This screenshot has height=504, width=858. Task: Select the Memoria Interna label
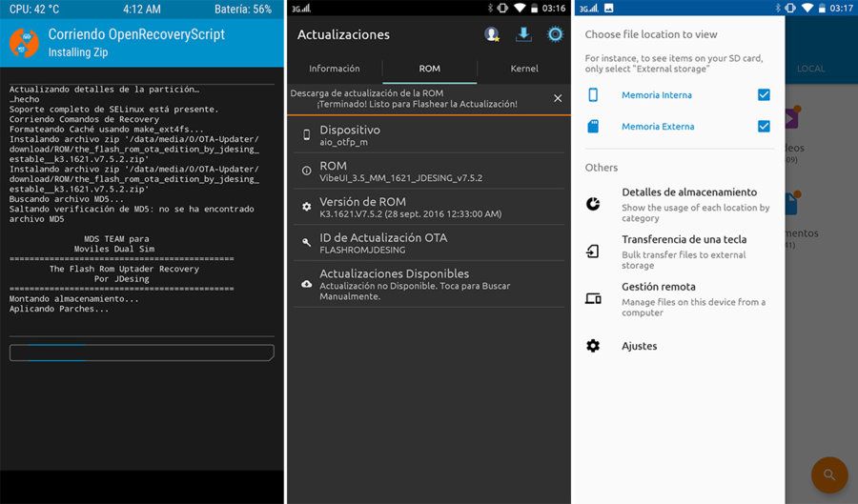coord(657,95)
